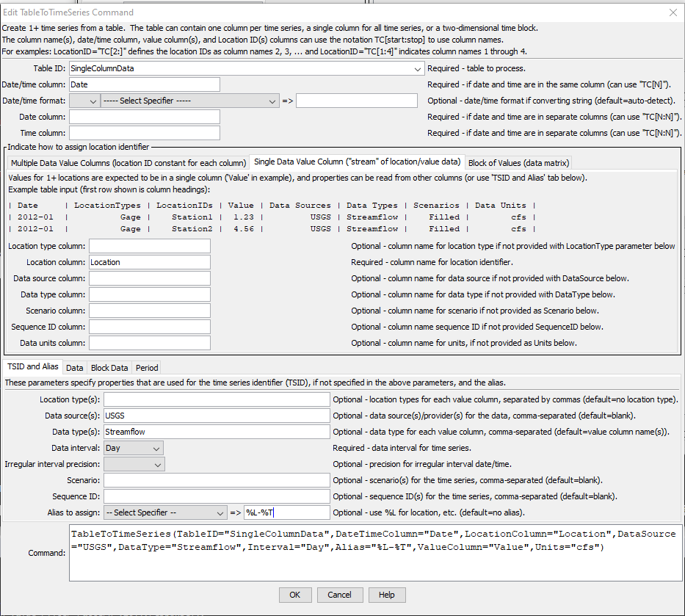The width and height of the screenshot is (685, 616).
Task: Switch to the Data tab
Action: click(x=75, y=368)
